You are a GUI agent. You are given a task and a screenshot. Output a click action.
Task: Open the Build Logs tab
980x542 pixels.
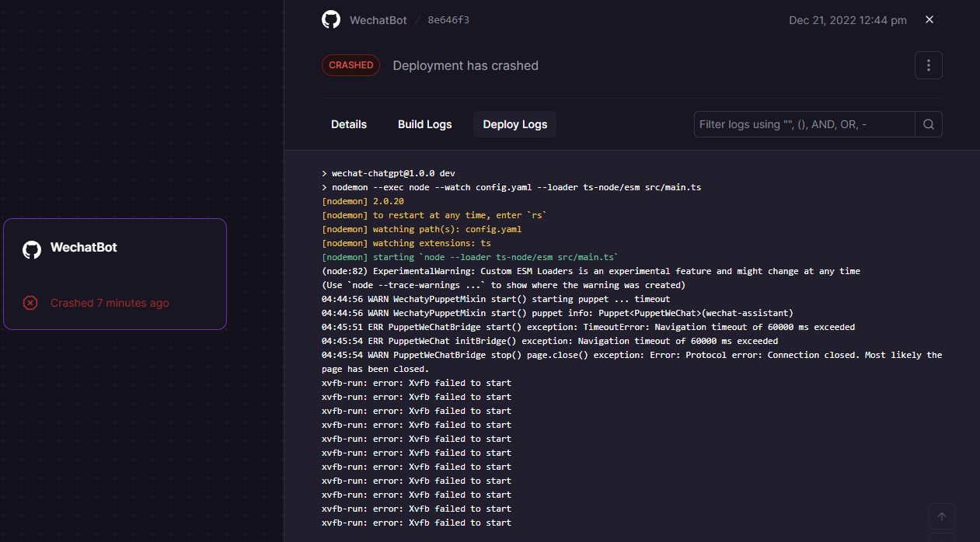(424, 124)
